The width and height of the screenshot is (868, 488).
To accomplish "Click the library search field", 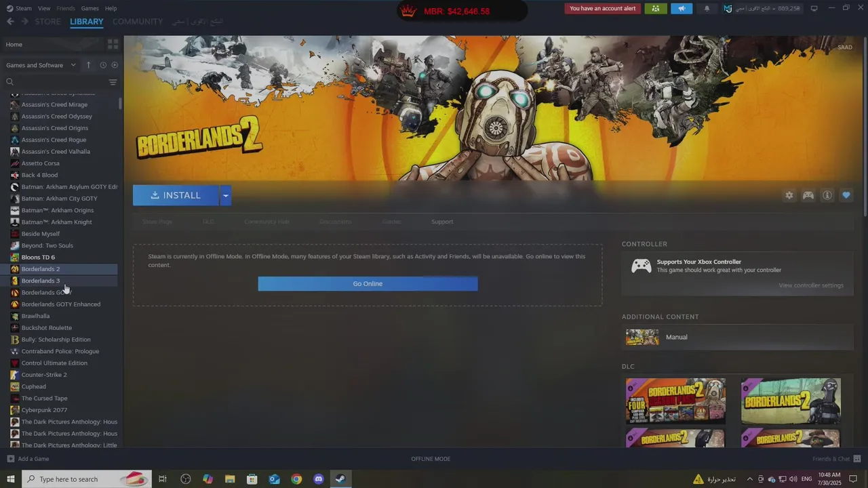I will [x=57, y=82].
